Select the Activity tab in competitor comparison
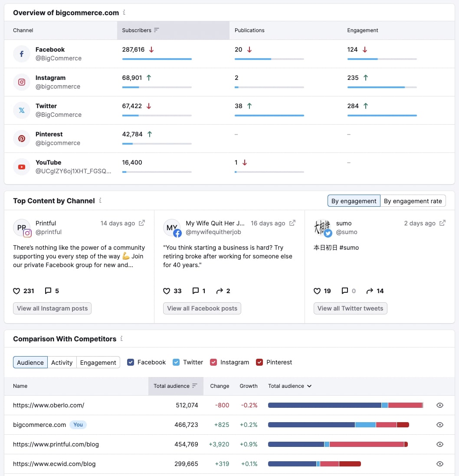 (62, 362)
